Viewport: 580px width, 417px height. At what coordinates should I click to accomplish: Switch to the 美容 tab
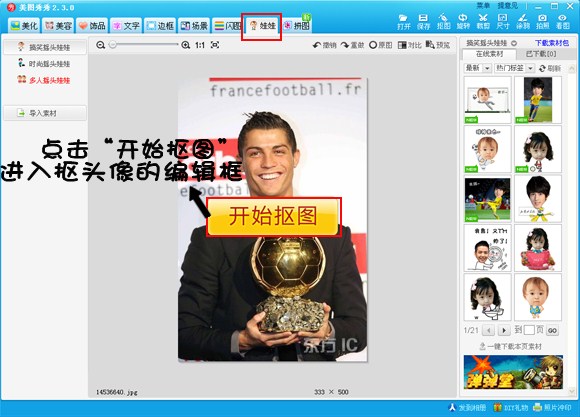coord(58,26)
